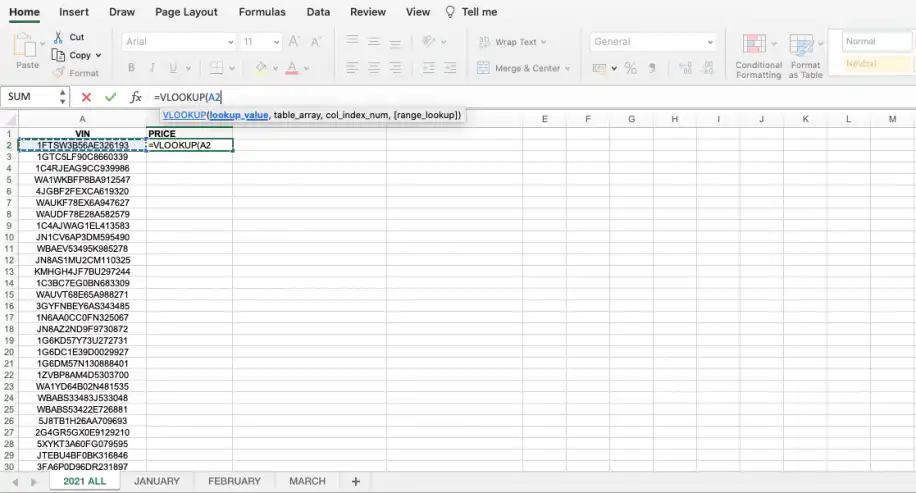This screenshot has height=493, width=916.
Task: Apply percent style format
Action: [x=630, y=68]
